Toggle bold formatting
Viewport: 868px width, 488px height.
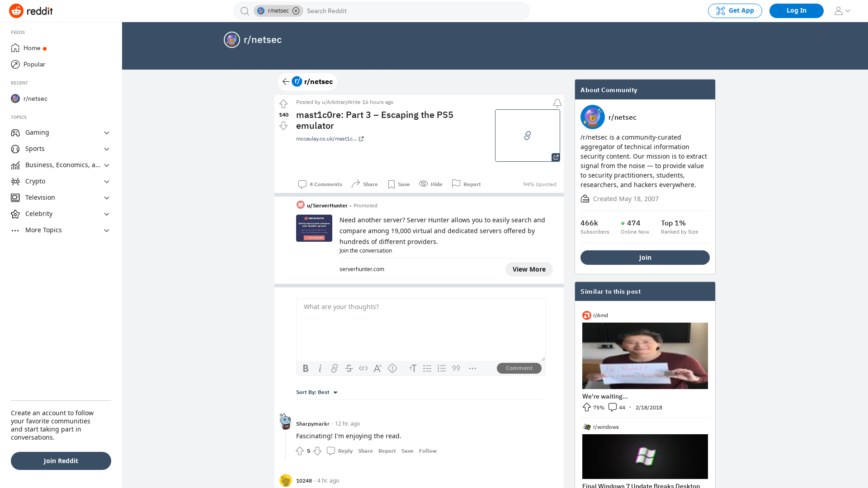(x=306, y=369)
